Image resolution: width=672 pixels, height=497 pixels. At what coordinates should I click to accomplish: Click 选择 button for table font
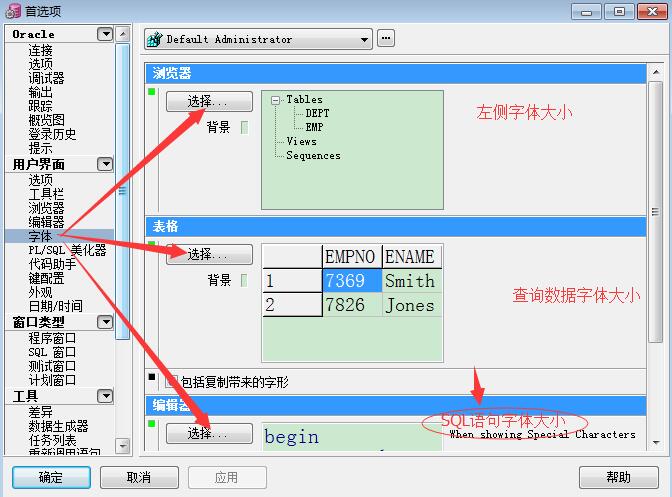[x=209, y=254]
